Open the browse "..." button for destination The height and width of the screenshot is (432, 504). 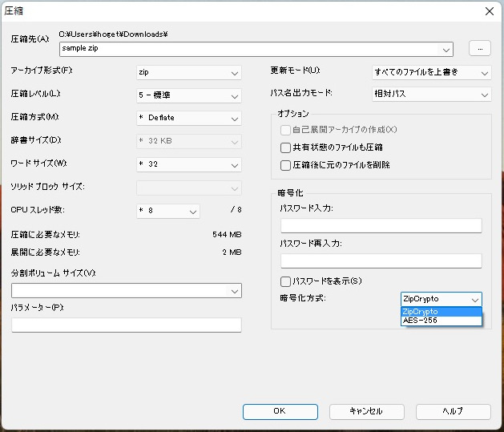[x=480, y=49]
